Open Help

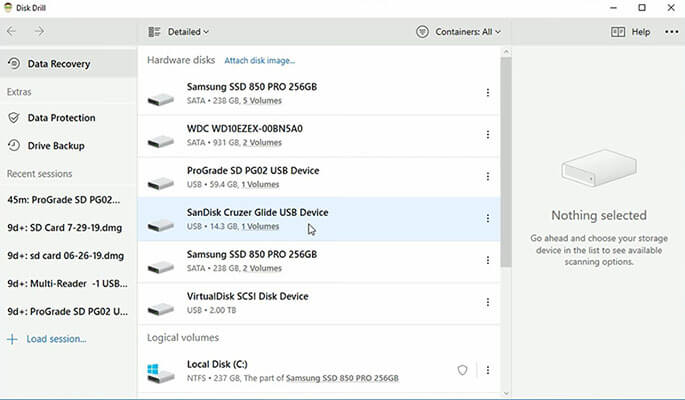pyautogui.click(x=641, y=32)
